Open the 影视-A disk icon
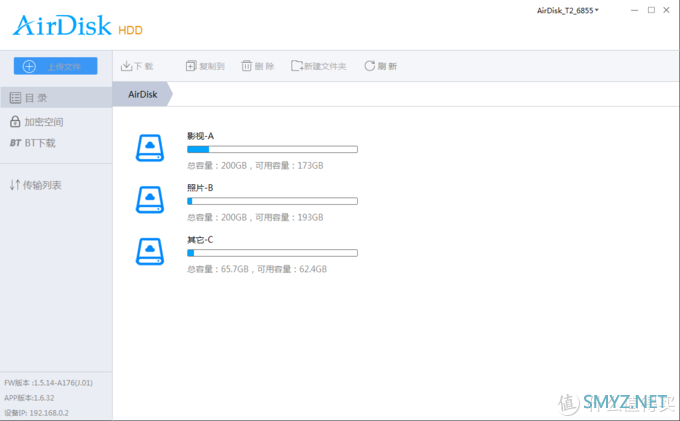 [x=150, y=148]
